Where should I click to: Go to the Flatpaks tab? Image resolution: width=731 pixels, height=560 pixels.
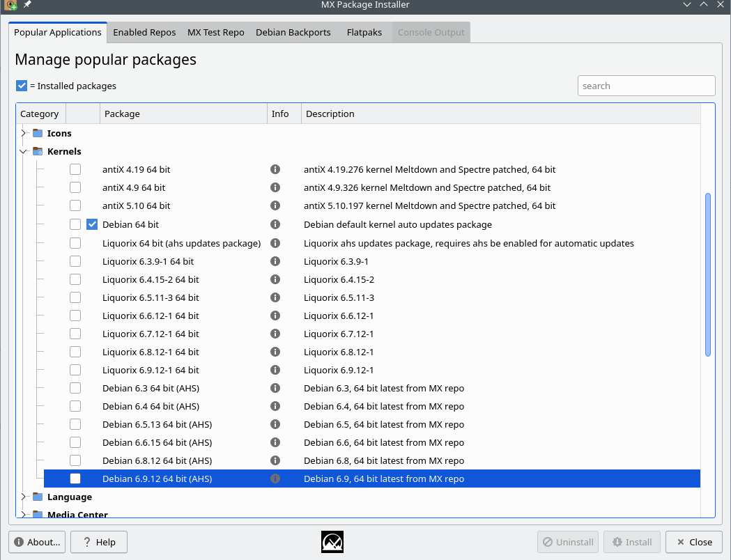(x=364, y=33)
